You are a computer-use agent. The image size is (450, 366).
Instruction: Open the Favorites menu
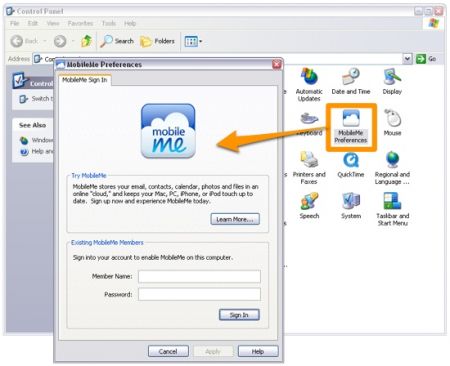tap(80, 23)
